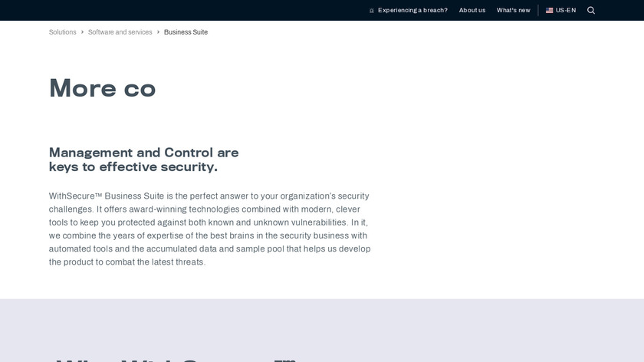Open the Experiencing a breach? link
Image resolution: width=644 pixels, height=362 pixels.
pyautogui.click(x=412, y=10)
